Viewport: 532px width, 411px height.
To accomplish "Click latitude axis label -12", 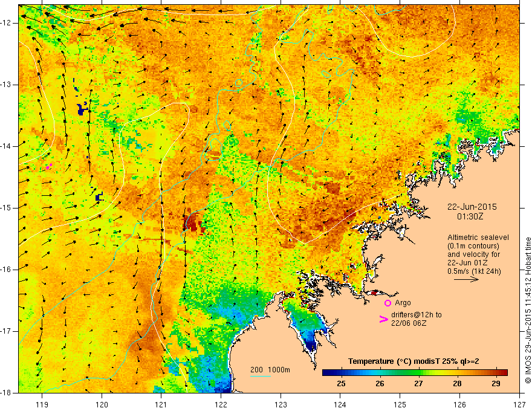I will [x=6, y=23].
